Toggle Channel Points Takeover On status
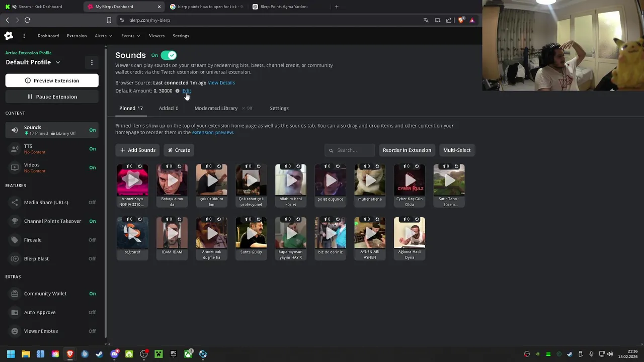 (x=93, y=221)
